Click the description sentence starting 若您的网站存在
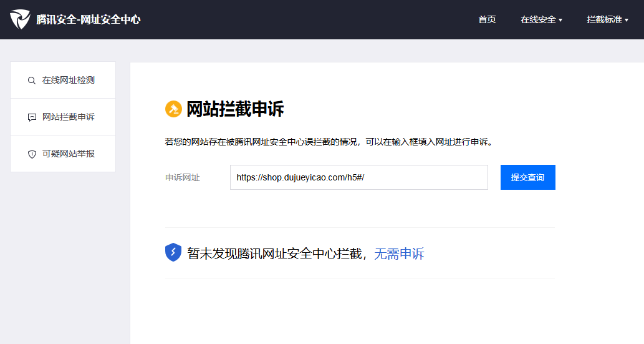 click(329, 142)
